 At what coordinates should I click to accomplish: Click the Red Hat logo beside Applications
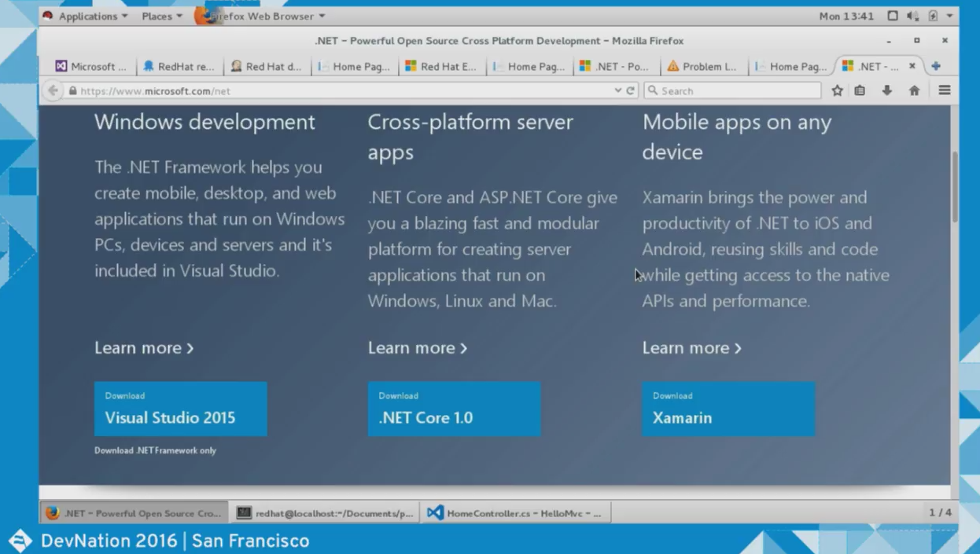tap(47, 16)
